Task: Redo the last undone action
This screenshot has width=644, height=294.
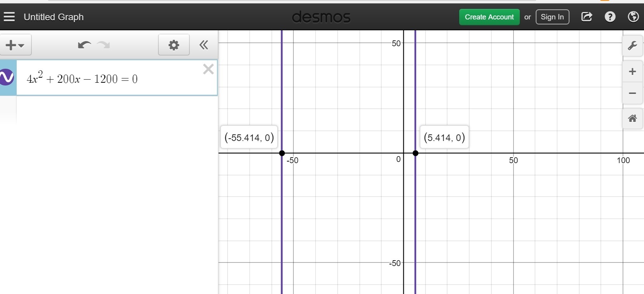Action: (104, 45)
